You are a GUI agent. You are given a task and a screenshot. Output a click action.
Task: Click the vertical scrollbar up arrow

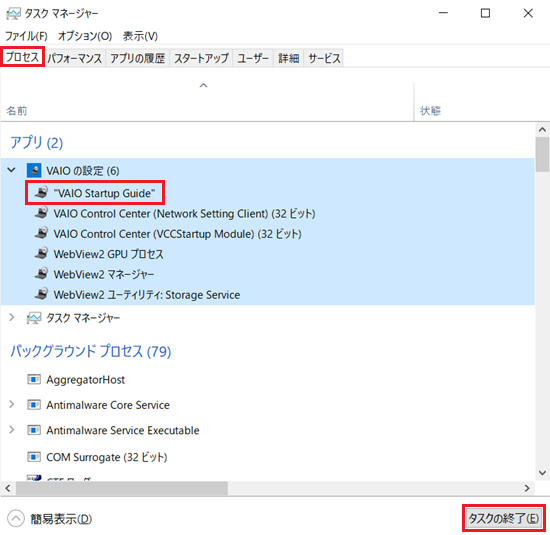coord(542,129)
